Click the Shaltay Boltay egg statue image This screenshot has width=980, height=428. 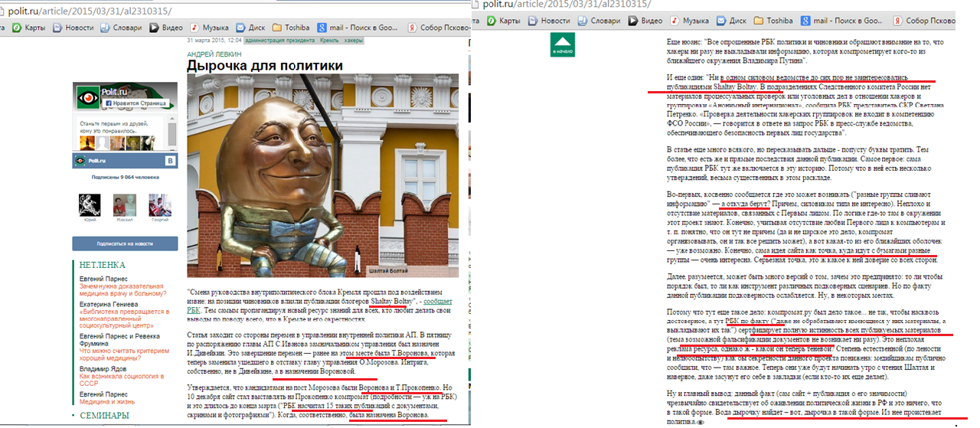pos(324,175)
